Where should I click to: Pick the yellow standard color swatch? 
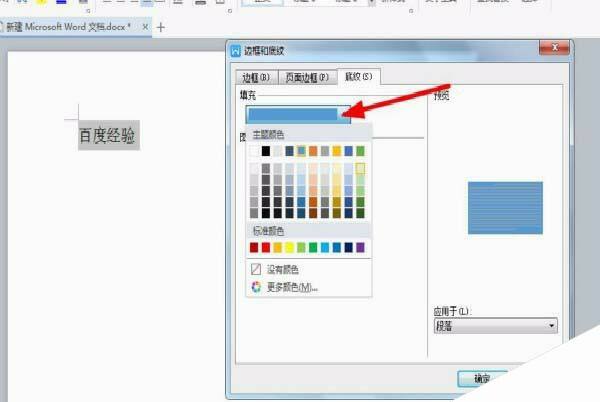(x=289, y=247)
